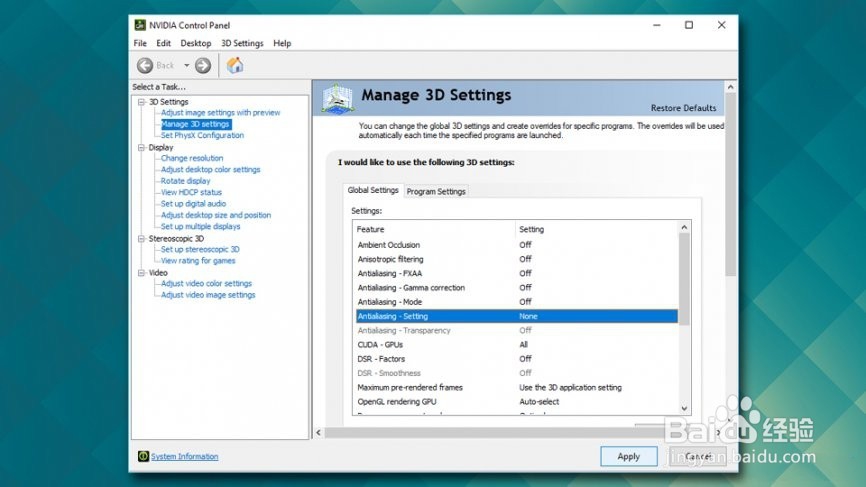Viewport: 866px width, 487px height.
Task: Open the Back history dropdown arrow
Action: [187, 66]
